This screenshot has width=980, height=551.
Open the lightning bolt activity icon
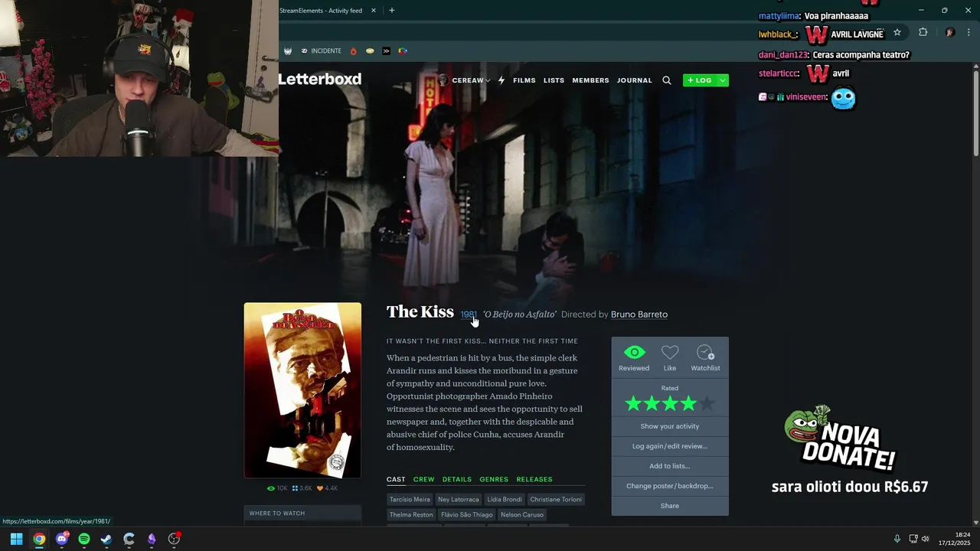click(501, 80)
